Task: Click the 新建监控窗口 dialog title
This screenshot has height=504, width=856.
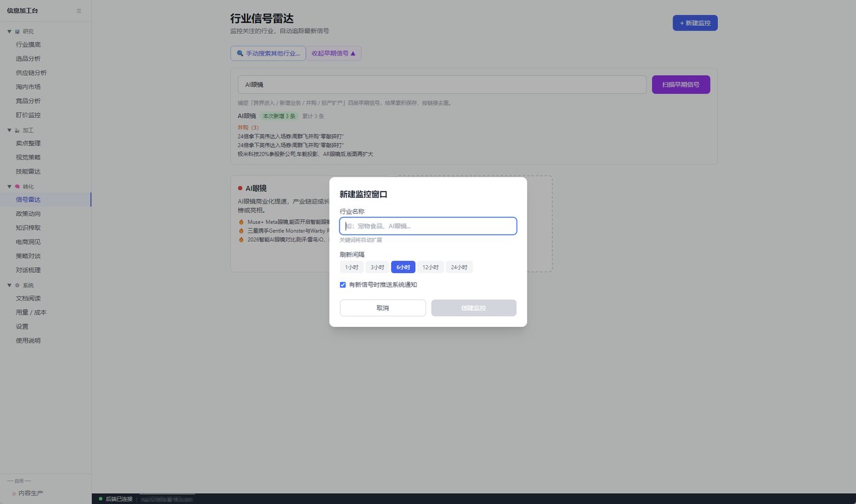Action: pyautogui.click(x=364, y=194)
